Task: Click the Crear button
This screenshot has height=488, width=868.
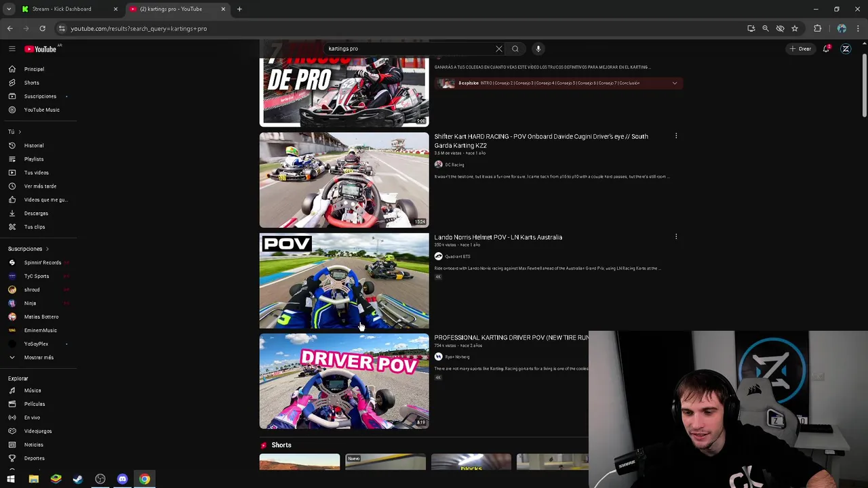Action: (800, 49)
